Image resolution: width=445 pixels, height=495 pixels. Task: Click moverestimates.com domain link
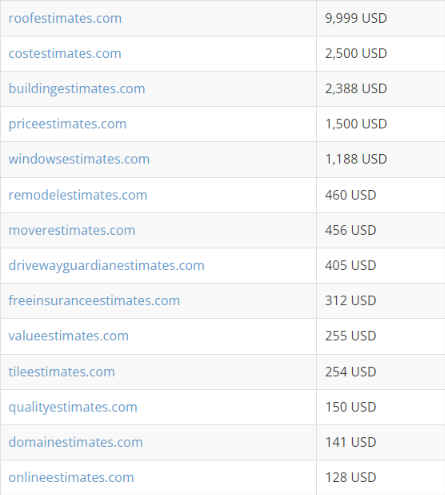click(x=72, y=230)
